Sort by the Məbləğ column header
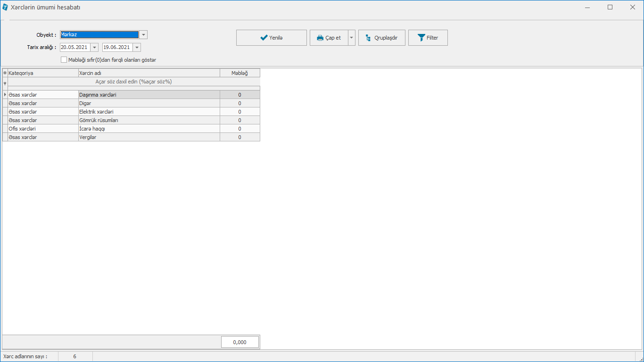Viewport: 644px width, 362px height. point(239,73)
